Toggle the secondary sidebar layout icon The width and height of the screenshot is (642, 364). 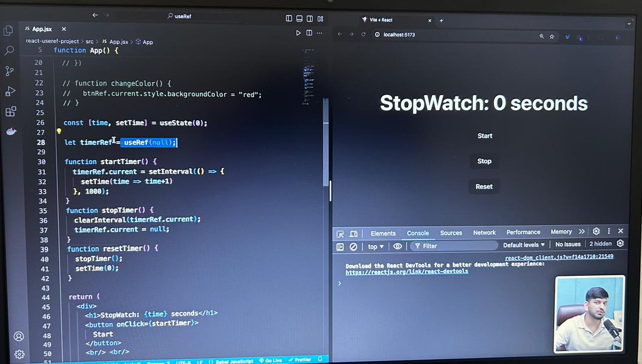309,18
